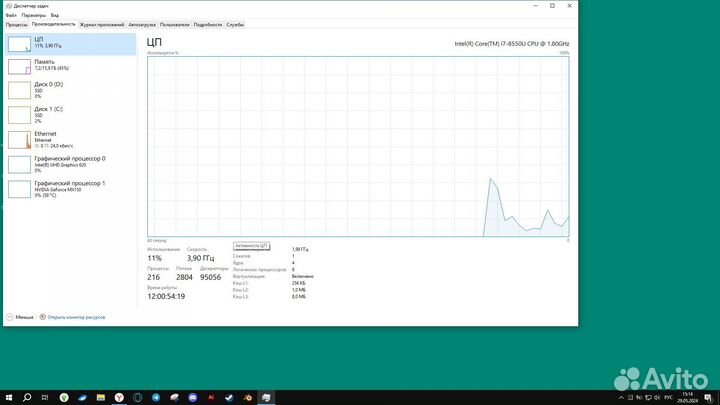The image size is (720, 405).
Task: Click the uptime value 12:00:54:19
Action: coord(166,297)
